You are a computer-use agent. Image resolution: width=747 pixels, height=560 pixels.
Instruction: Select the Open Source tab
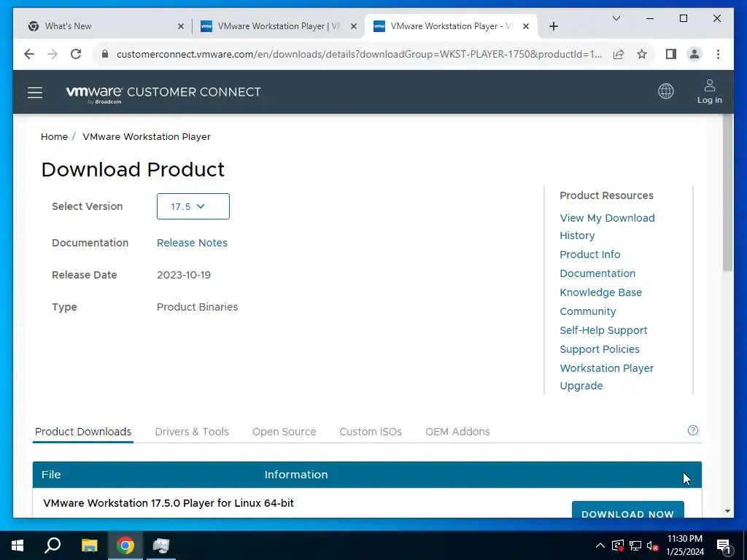coord(284,432)
